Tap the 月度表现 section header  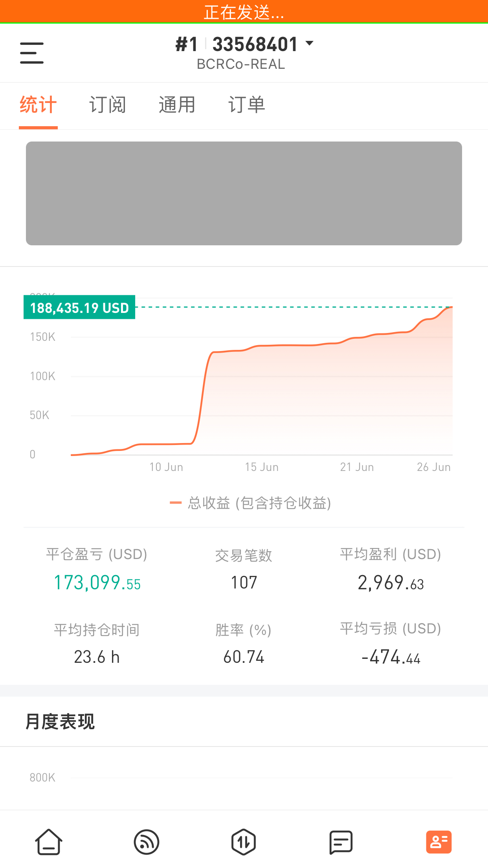pyautogui.click(x=60, y=722)
